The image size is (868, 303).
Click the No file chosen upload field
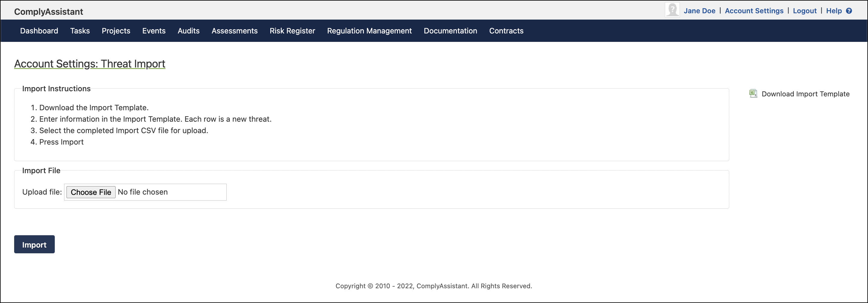[145, 192]
